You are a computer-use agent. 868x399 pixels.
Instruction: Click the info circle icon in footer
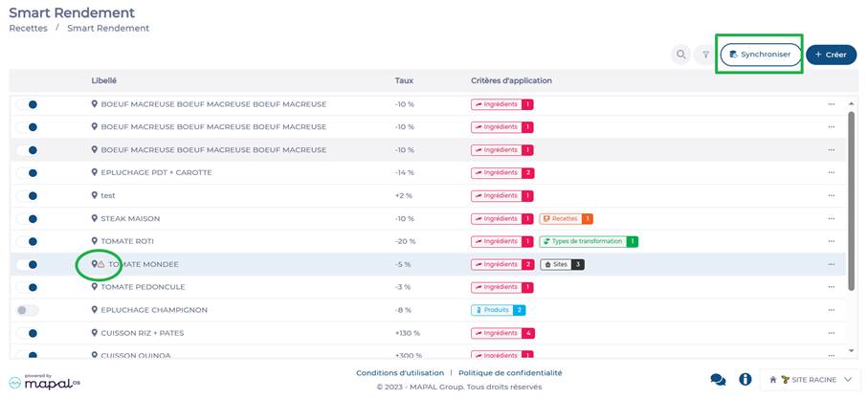[745, 379]
